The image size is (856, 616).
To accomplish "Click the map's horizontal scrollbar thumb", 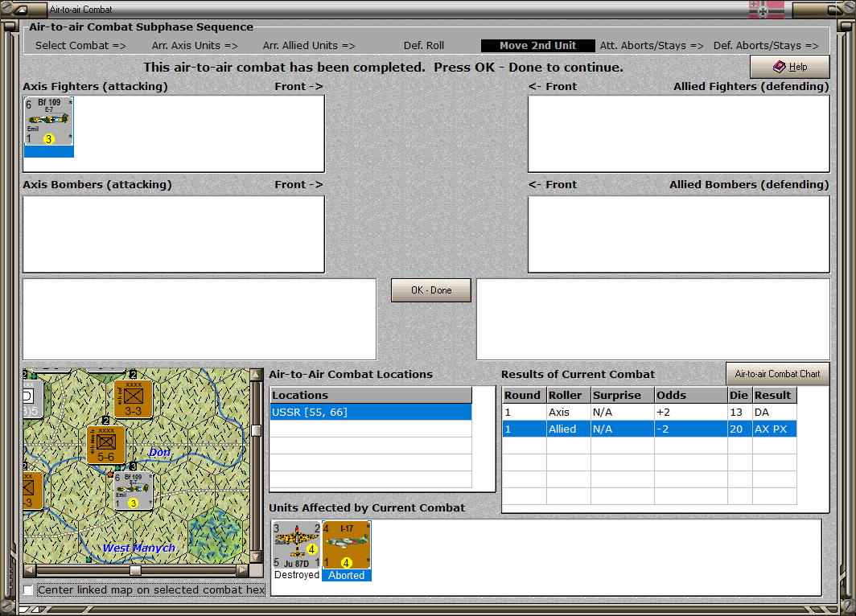I will click(135, 570).
